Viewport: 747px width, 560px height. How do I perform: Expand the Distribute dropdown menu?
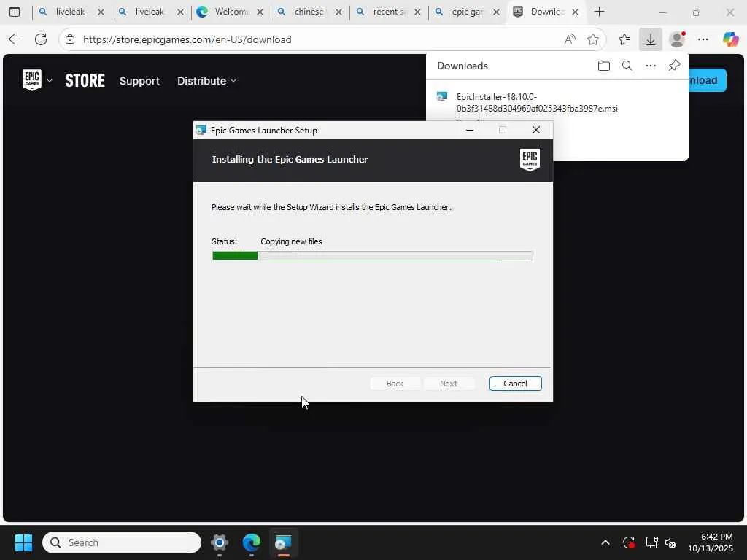pos(206,81)
